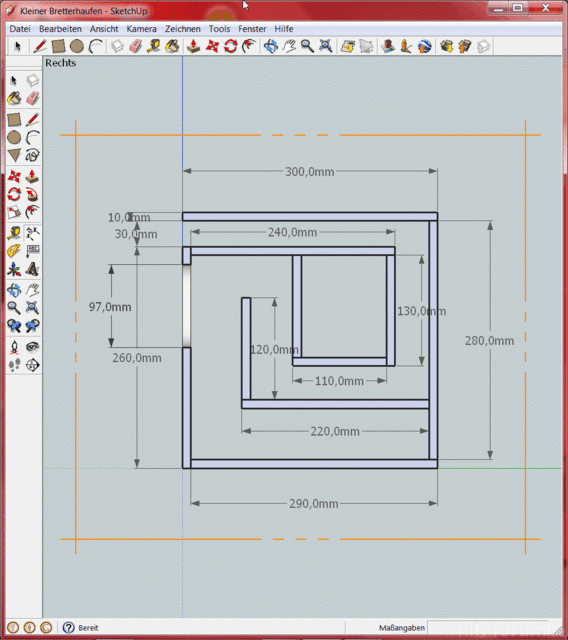This screenshot has height=640, width=568.
Task: Click Zoom Extents in the top toolbar
Action: tap(325, 46)
